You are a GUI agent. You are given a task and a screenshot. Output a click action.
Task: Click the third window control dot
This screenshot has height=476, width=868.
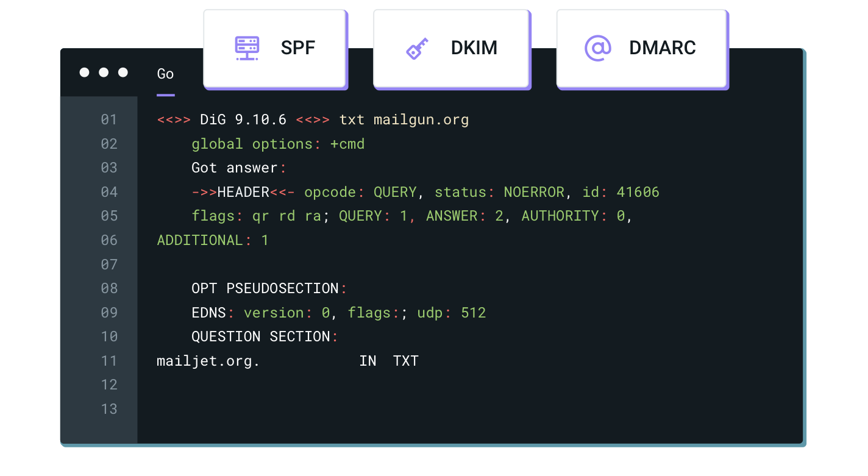point(123,73)
